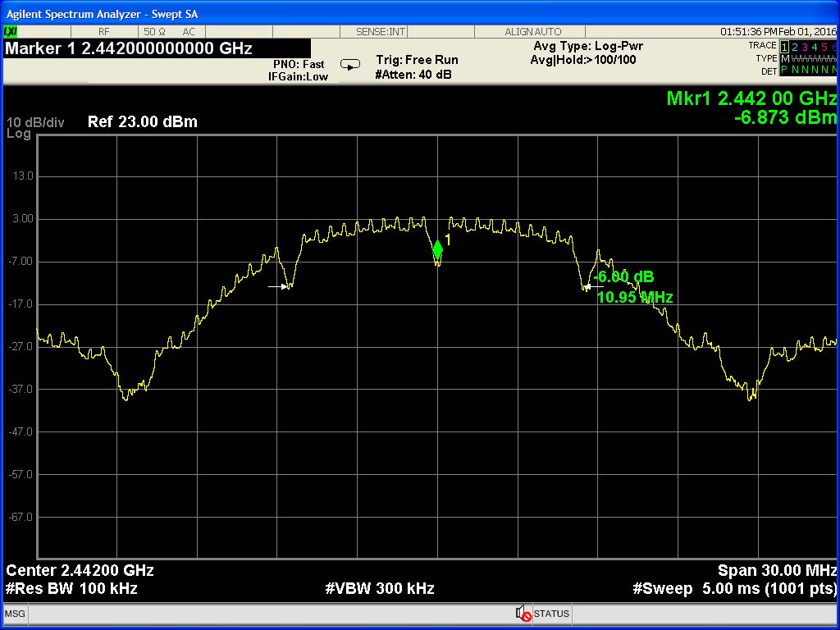Click the '-6.873 dBm' marker amplitude

pos(785,116)
